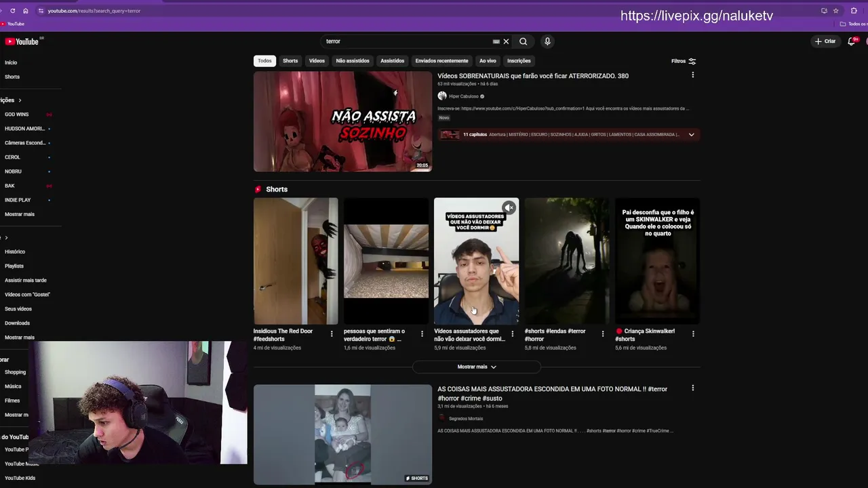Expand more Shorts with Mostrar mais
The image size is (868, 488).
point(477,367)
